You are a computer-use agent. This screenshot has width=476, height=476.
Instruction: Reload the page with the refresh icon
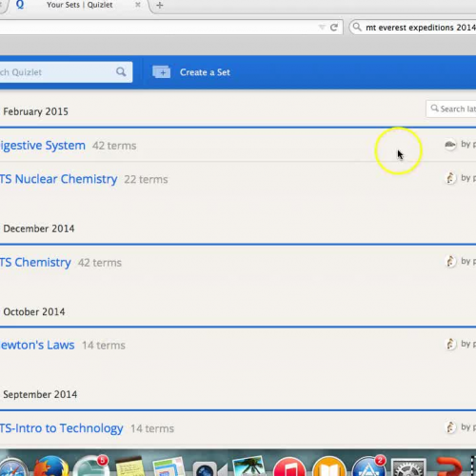[334, 28]
